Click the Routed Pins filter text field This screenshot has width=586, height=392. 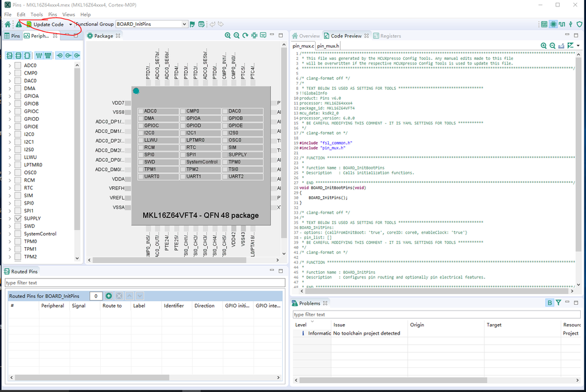[144, 283]
